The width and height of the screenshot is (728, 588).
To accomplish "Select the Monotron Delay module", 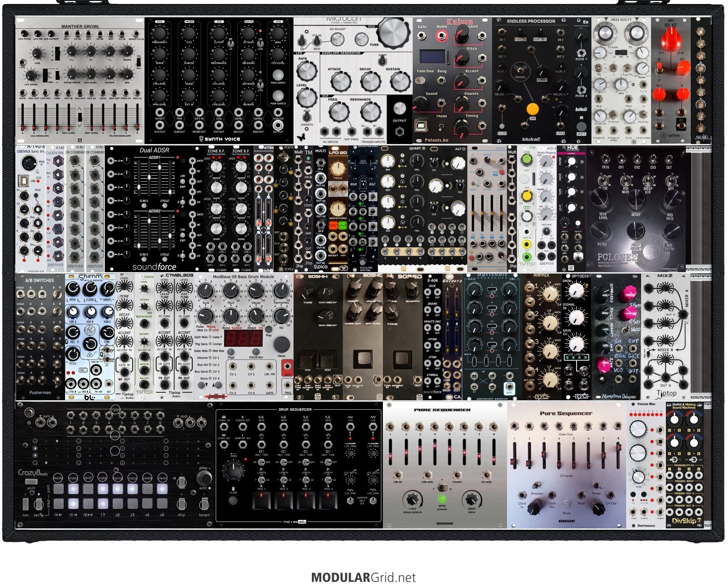I will click(x=616, y=337).
